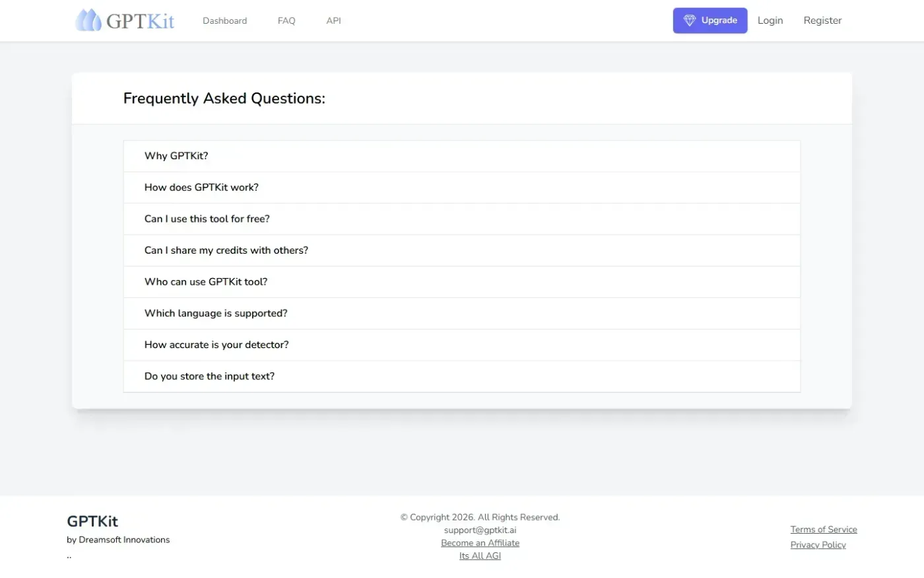Expand the 'Why GPTKit?' question

tap(461, 156)
